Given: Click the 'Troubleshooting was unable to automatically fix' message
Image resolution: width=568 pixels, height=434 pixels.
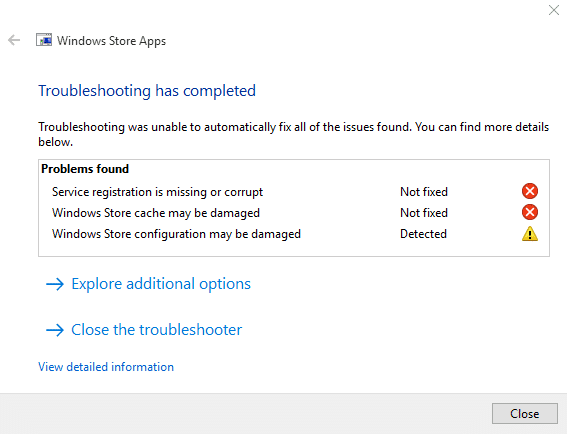Looking at the screenshot, I should point(293,134).
